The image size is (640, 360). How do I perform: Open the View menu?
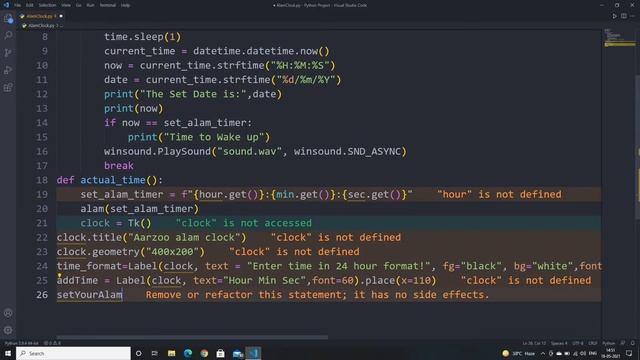tap(66, 5)
